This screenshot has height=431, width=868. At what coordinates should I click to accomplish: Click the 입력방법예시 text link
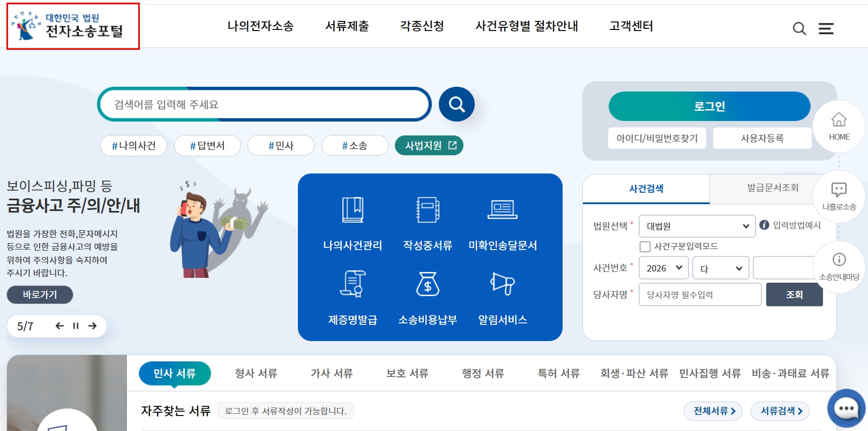coord(797,225)
